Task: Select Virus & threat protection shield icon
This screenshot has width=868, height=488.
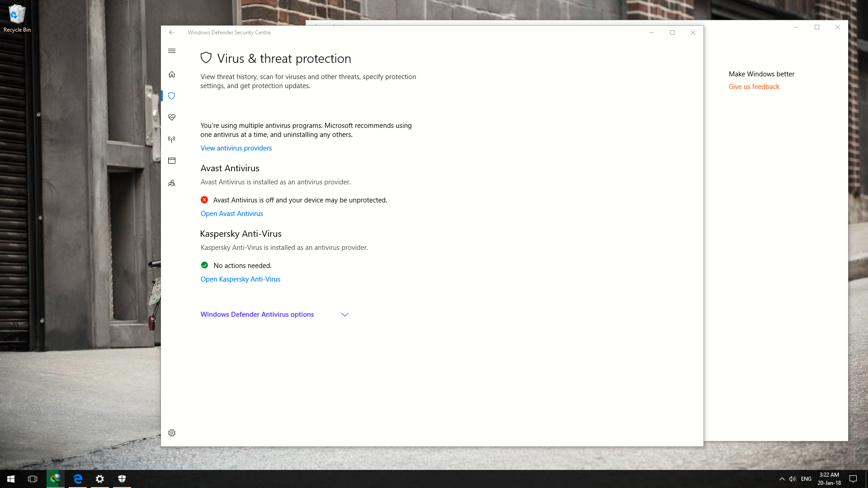Action: [x=172, y=96]
